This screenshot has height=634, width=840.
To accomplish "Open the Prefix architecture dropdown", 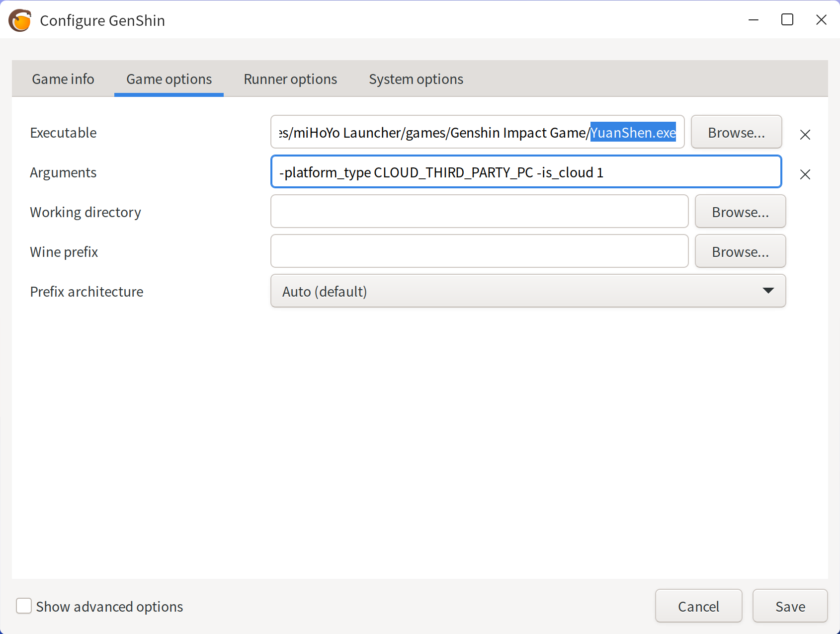I will click(x=527, y=291).
